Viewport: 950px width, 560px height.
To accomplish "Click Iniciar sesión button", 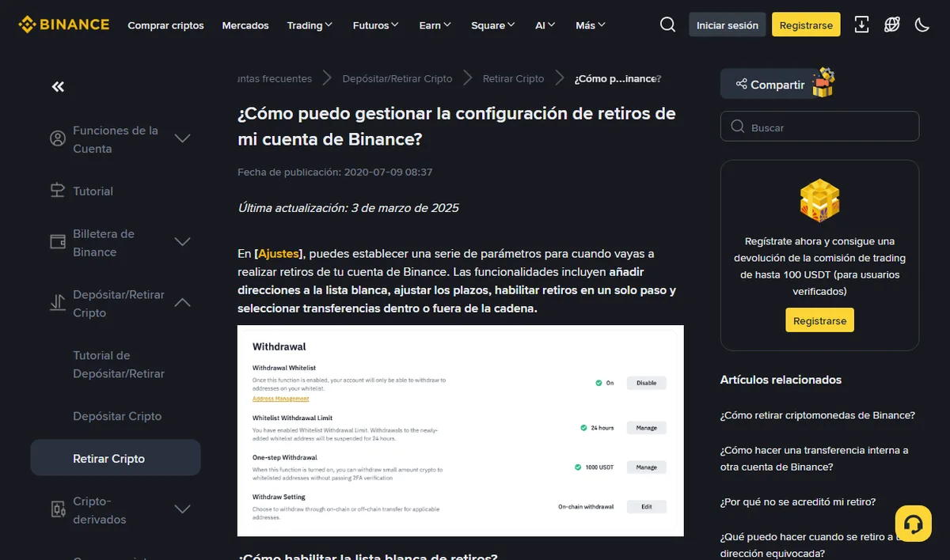I will click(728, 25).
